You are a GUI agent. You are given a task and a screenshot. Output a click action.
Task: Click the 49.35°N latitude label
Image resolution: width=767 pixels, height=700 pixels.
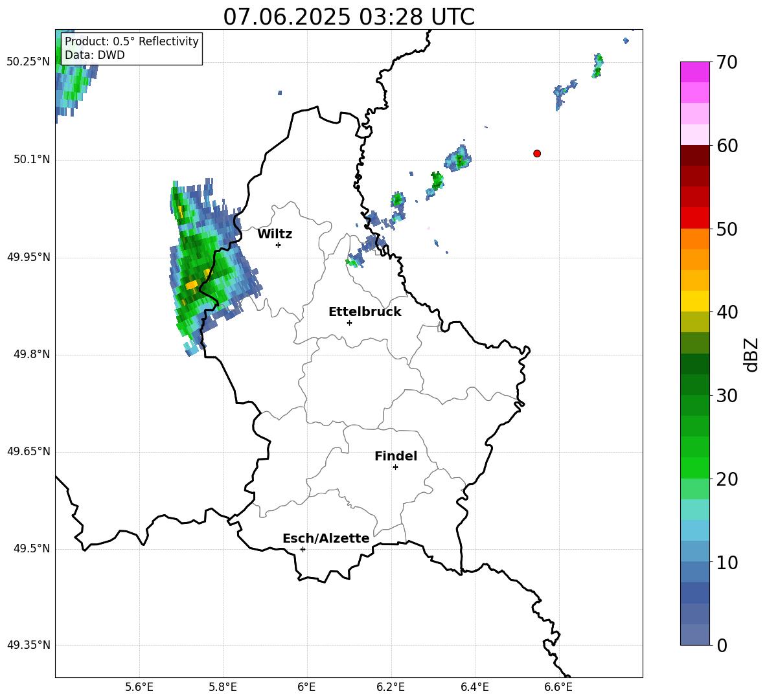pyautogui.click(x=29, y=645)
